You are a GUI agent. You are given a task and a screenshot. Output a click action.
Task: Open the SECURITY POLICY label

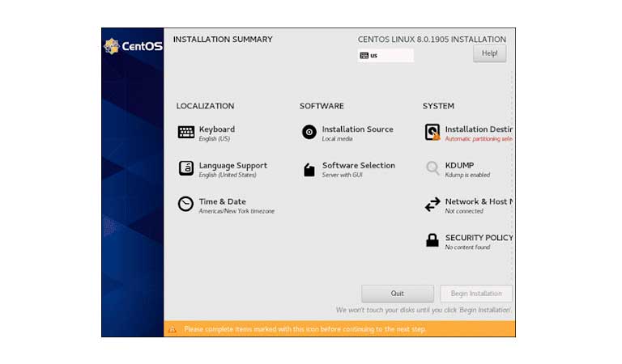point(479,238)
